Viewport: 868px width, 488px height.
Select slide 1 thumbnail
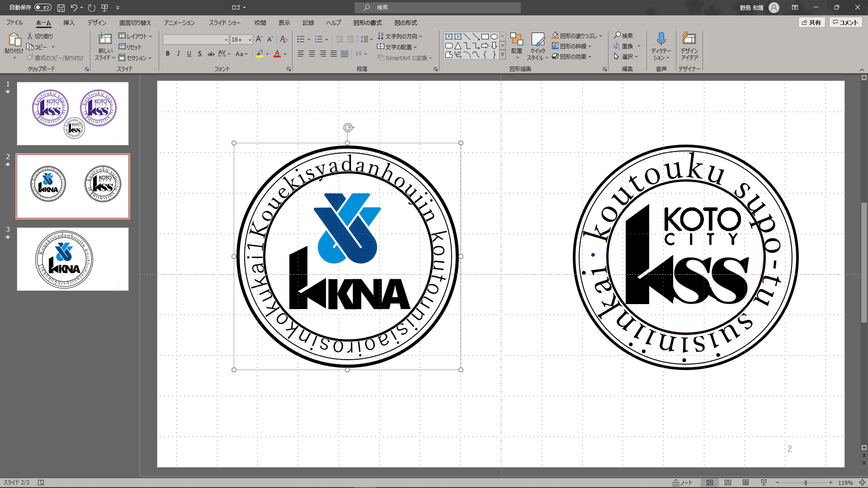click(x=73, y=113)
